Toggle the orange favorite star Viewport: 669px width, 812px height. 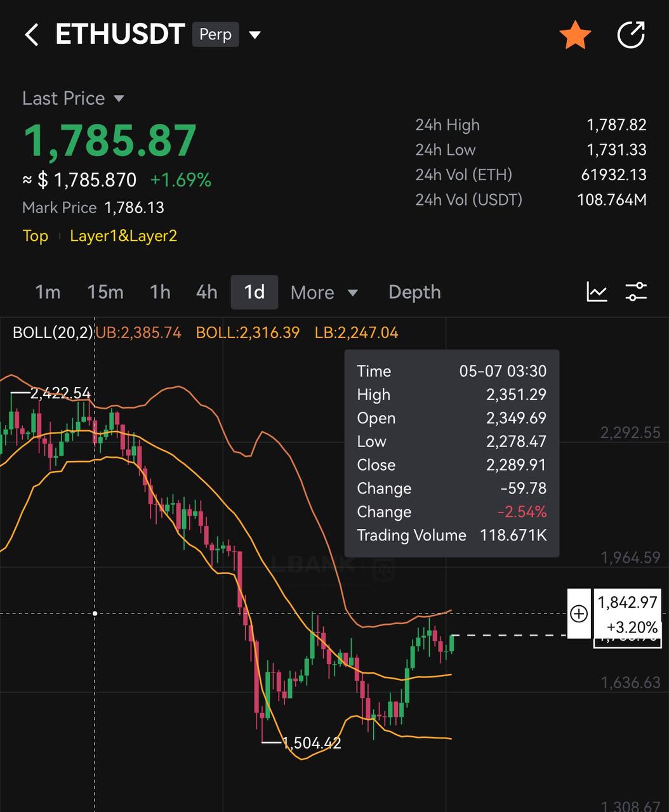click(x=575, y=34)
